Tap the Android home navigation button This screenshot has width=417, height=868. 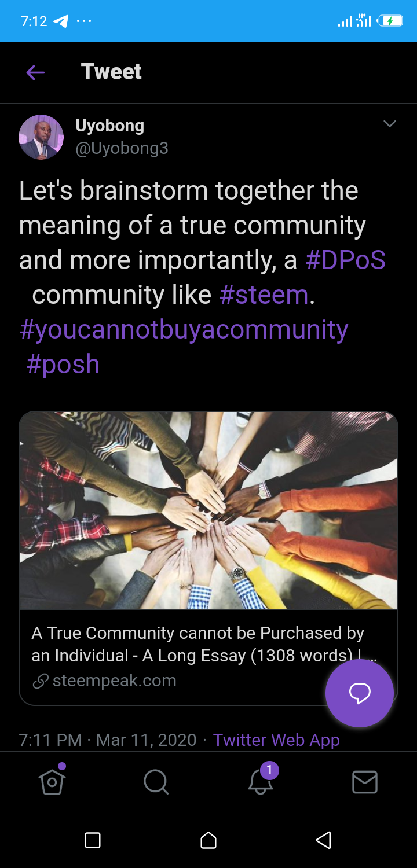[209, 840]
